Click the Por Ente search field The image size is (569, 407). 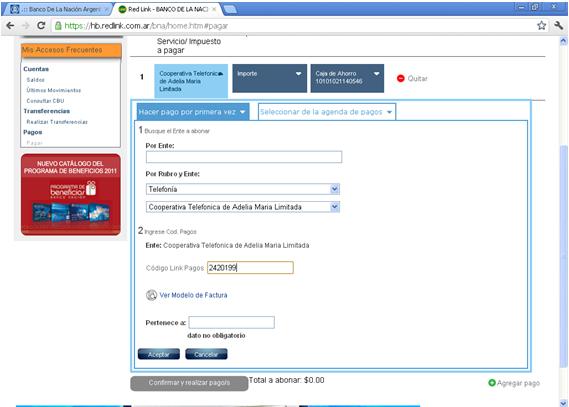tap(244, 157)
